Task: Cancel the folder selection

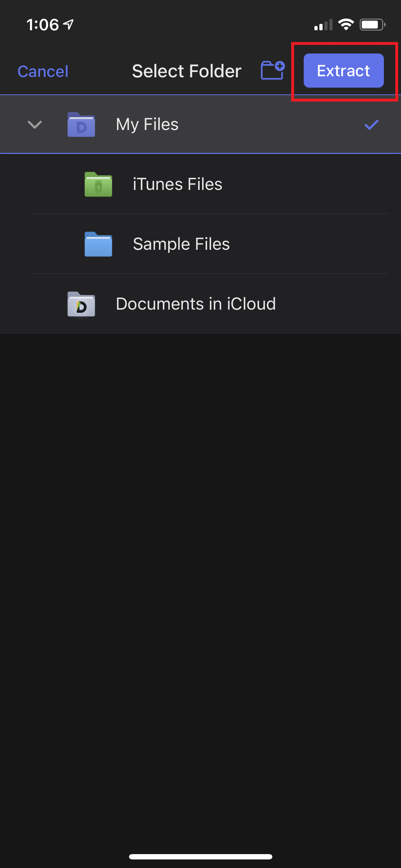Action: click(x=43, y=71)
